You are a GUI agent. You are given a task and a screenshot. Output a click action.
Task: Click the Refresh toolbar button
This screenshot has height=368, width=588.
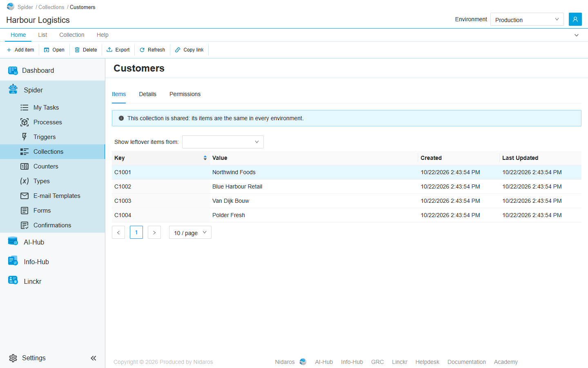[152, 50]
